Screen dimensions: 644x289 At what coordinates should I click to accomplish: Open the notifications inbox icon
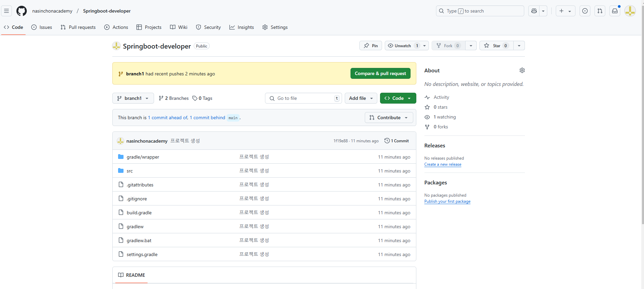tap(615, 11)
